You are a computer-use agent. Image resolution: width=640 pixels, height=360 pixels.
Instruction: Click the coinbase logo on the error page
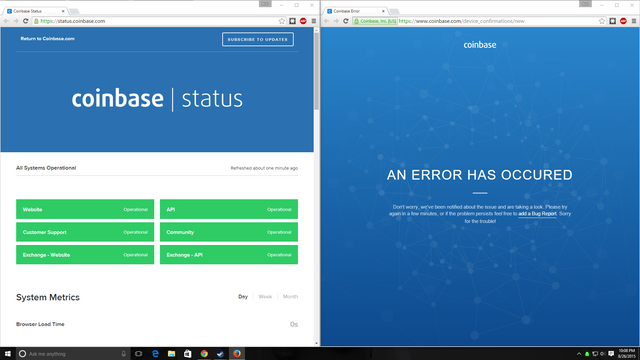pyautogui.click(x=480, y=44)
